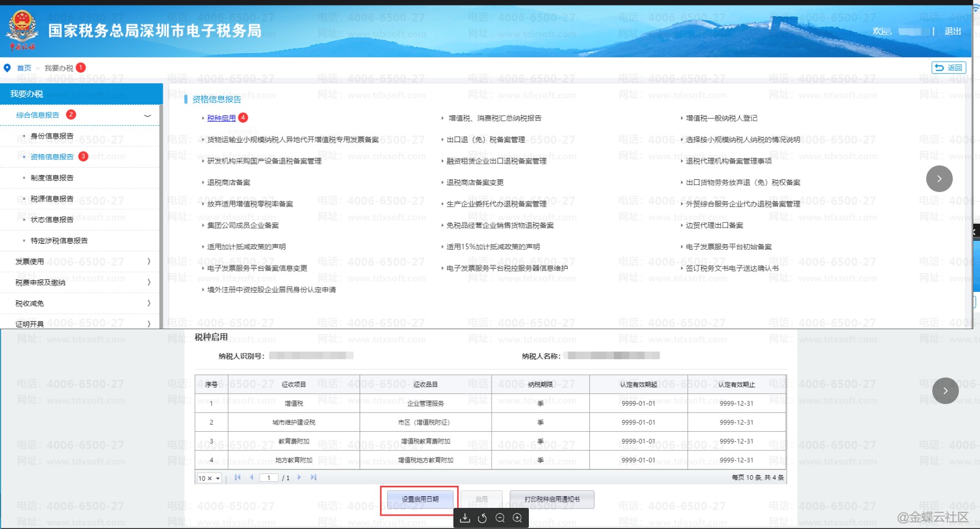
Task: Open the rows-per-page dropdown showing 10
Action: [209, 478]
